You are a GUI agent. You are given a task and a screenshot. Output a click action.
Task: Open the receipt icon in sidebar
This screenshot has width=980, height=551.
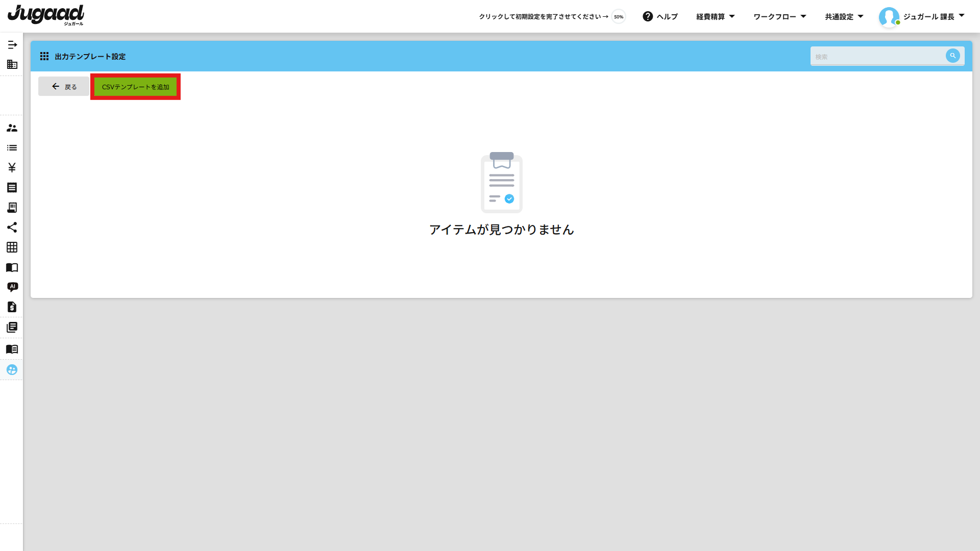point(12,208)
